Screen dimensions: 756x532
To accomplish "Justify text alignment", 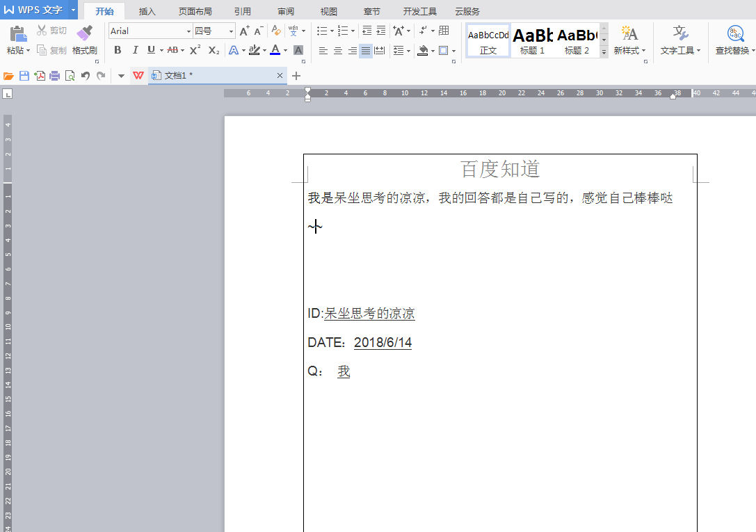I will pyautogui.click(x=366, y=51).
